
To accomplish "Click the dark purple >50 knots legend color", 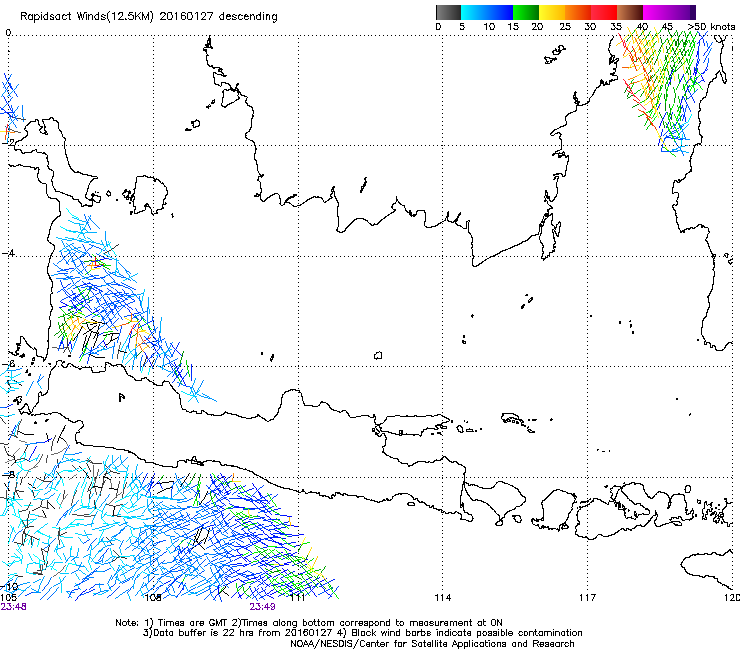I will click(693, 12).
